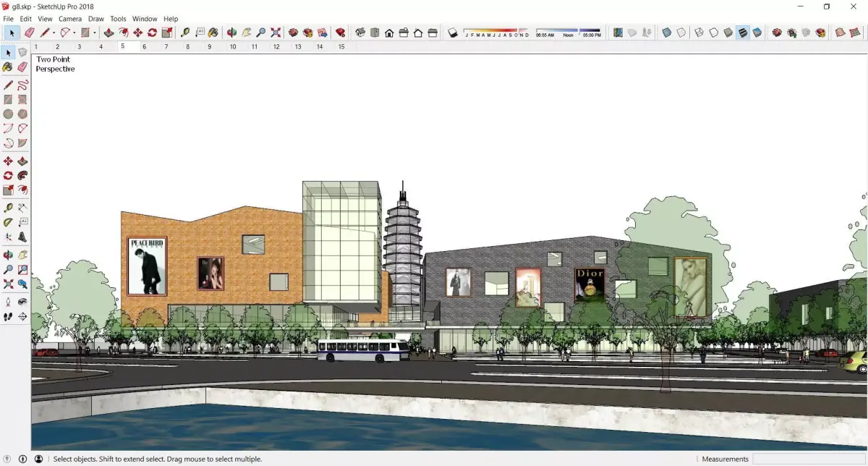The image size is (868, 466).
Task: Open the Shapes tool dropdown arrow
Action: pos(95,33)
